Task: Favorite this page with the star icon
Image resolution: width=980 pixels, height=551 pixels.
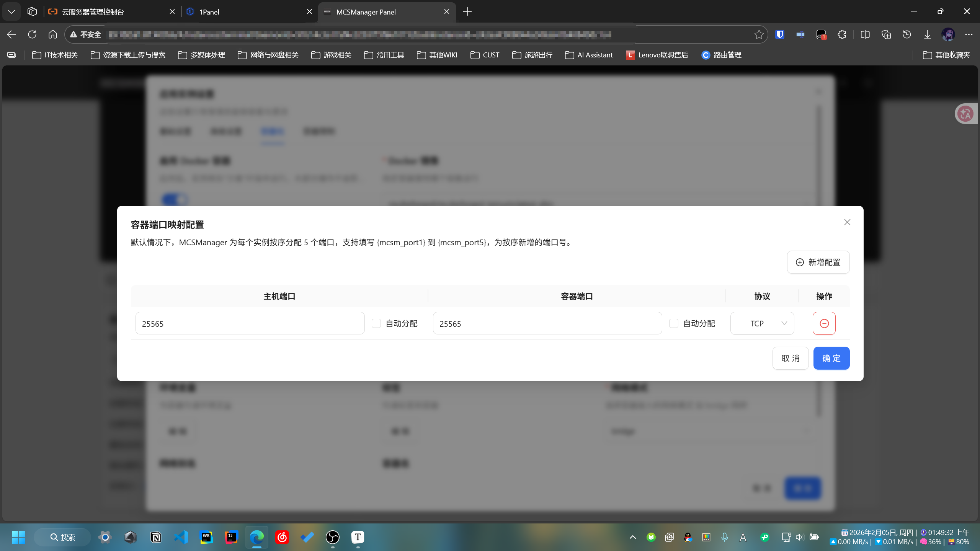Action: click(x=759, y=34)
